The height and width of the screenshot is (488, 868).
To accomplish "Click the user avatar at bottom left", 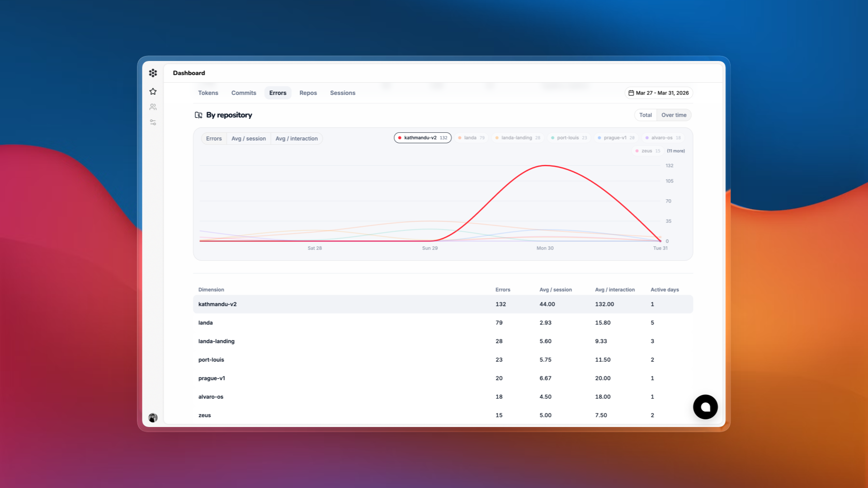I will tap(153, 418).
